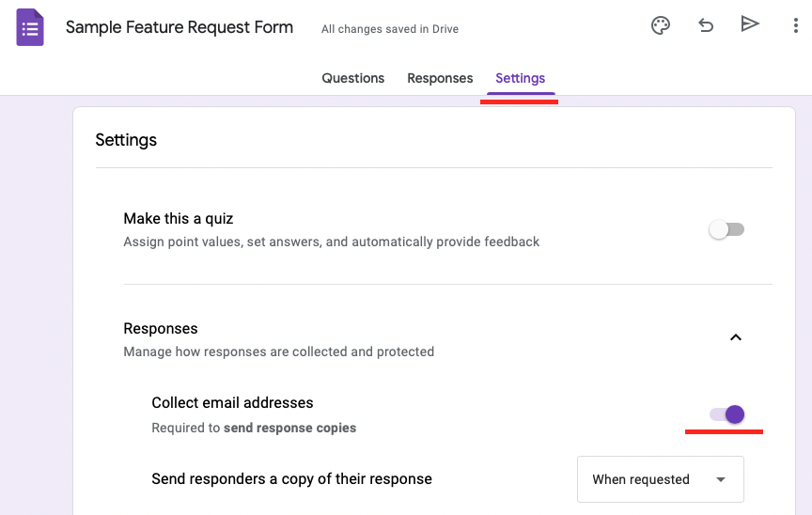Open the three-dot more options menu

pyautogui.click(x=795, y=25)
